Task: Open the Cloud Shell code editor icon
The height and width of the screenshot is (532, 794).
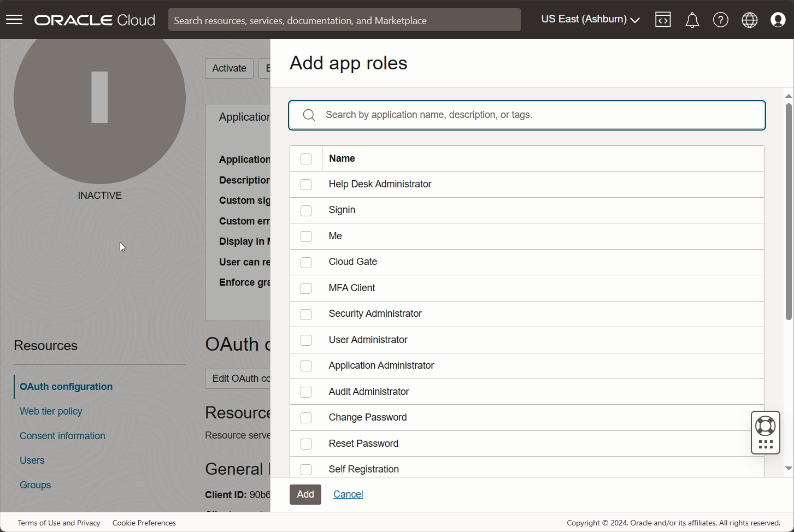Action: [663, 19]
